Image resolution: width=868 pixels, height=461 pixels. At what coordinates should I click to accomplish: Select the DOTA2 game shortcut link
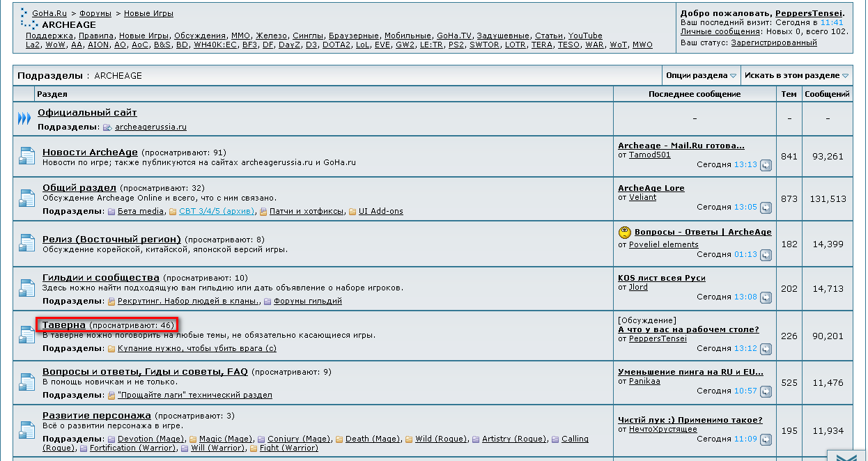click(337, 45)
